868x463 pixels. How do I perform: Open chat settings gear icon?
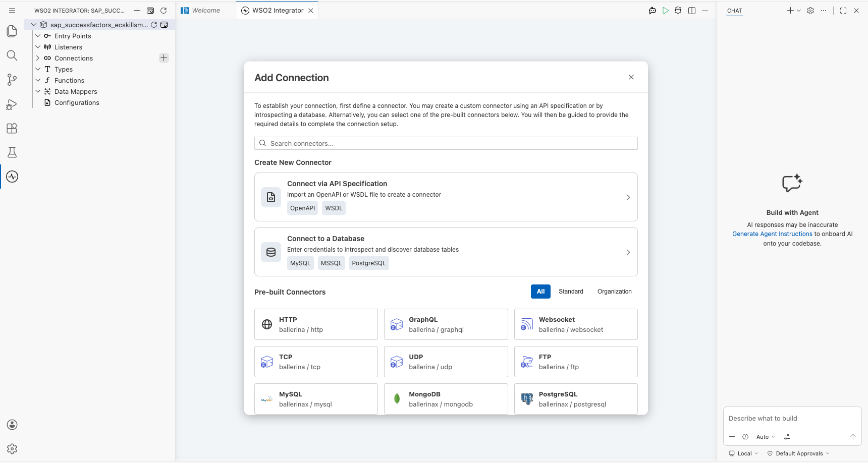tap(810, 11)
